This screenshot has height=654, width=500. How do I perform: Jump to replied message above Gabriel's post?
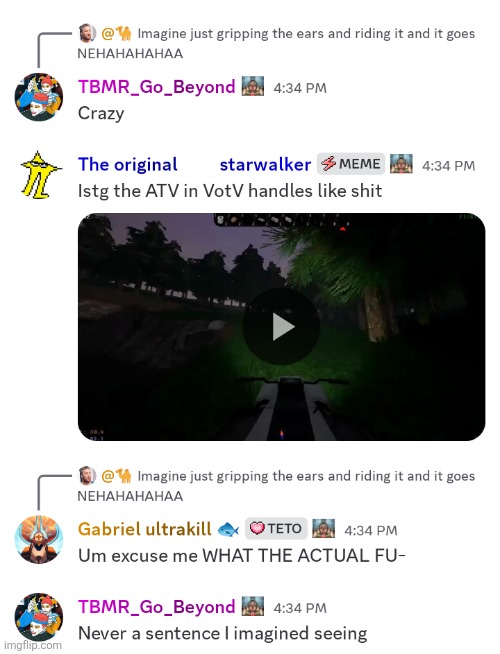pos(276,485)
